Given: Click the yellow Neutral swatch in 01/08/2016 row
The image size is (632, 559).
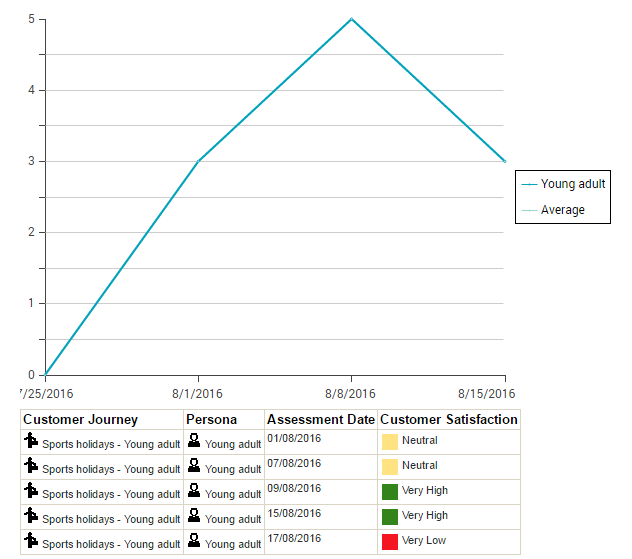Looking at the screenshot, I should (x=390, y=441).
